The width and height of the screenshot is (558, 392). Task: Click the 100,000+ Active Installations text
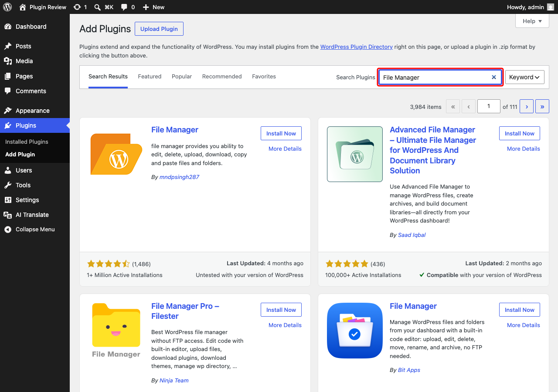click(x=363, y=275)
